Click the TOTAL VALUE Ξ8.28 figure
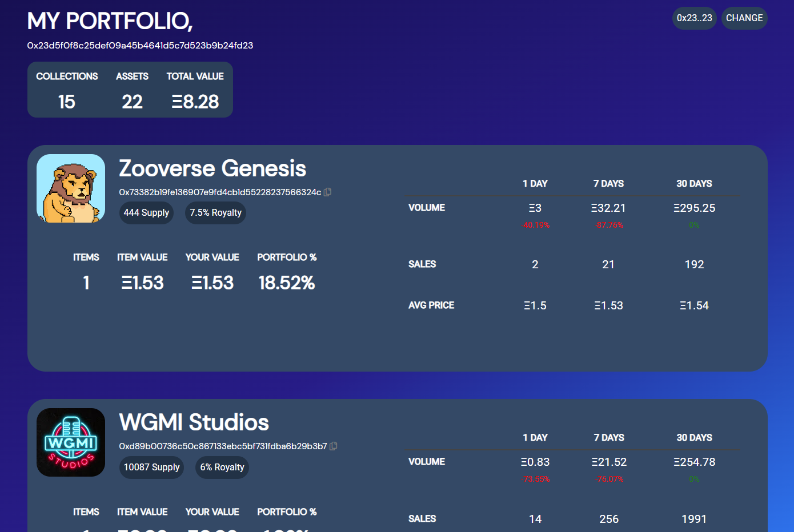Viewport: 794px width, 532px height. tap(195, 102)
